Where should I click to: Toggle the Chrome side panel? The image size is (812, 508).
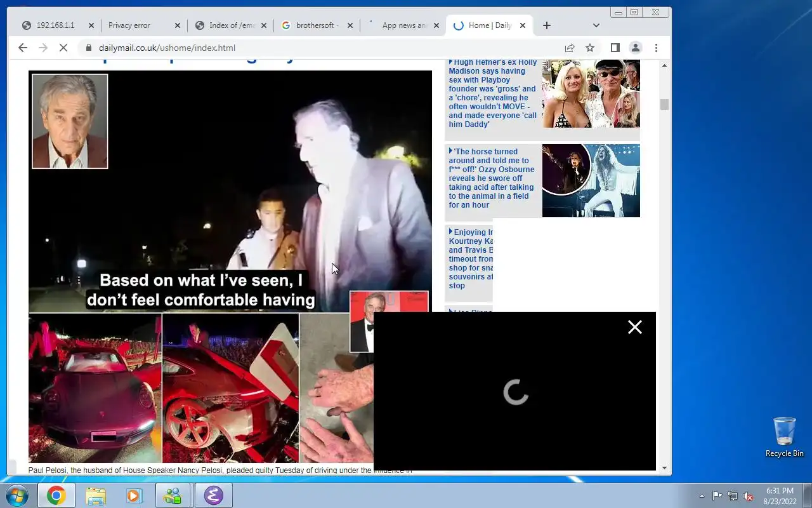615,48
